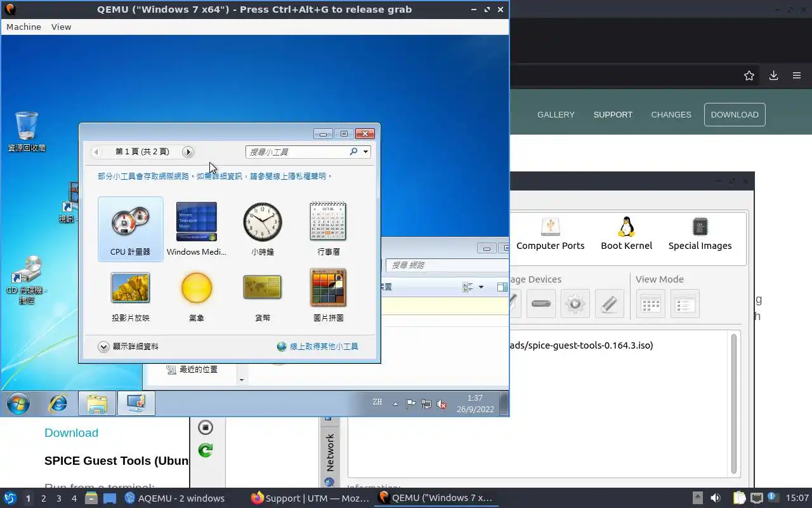The image size is (812, 508).
Task: Switch to AQEMU windows in host taskbar
Action: [x=174, y=498]
